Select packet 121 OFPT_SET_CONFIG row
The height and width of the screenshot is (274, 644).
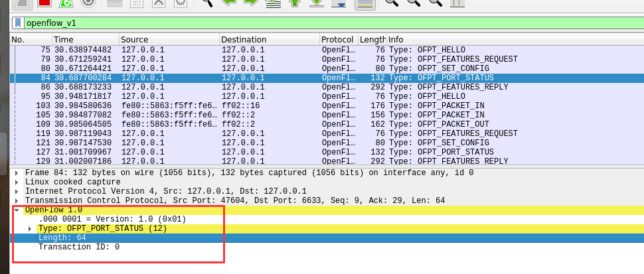pyautogui.click(x=327, y=143)
